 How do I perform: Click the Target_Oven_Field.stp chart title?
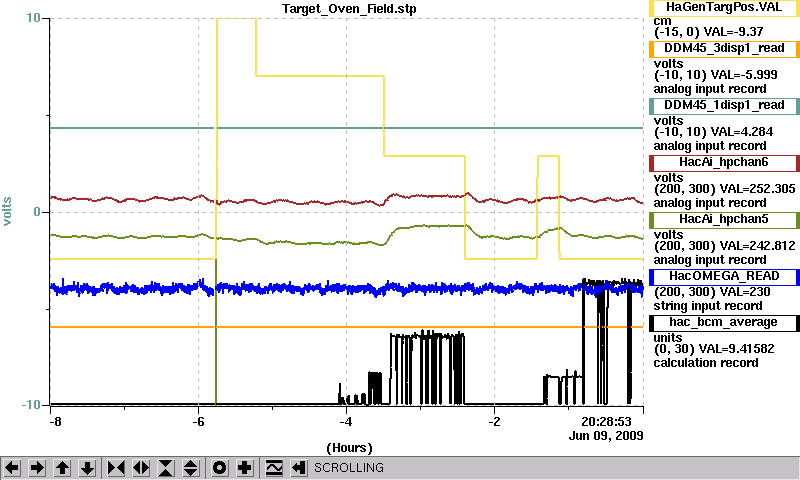349,9
